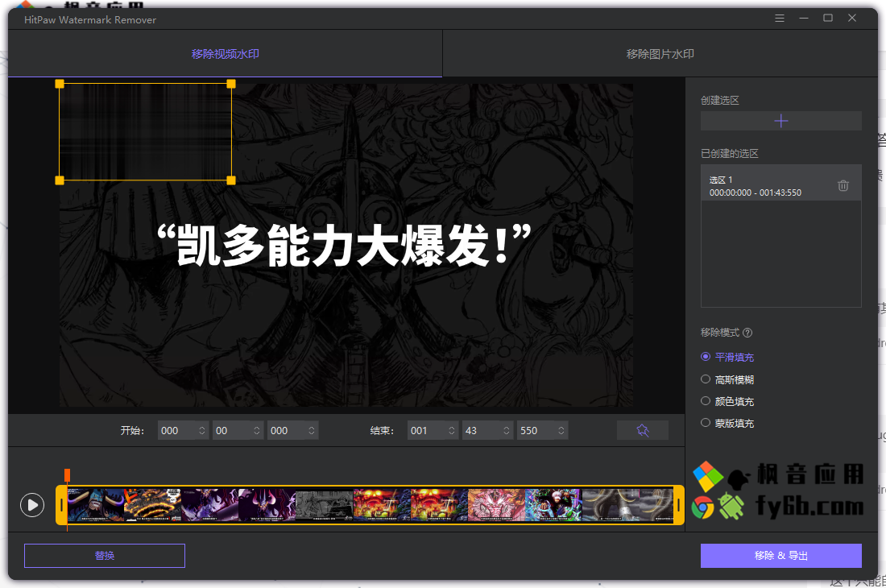Click the 开始: label

[x=132, y=430]
